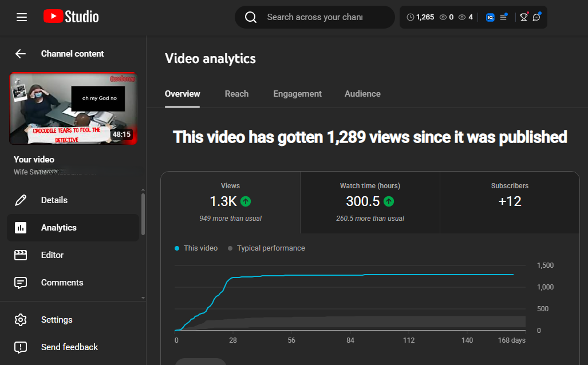Open the hamburger navigation menu
This screenshot has width=588, height=365.
(x=22, y=17)
